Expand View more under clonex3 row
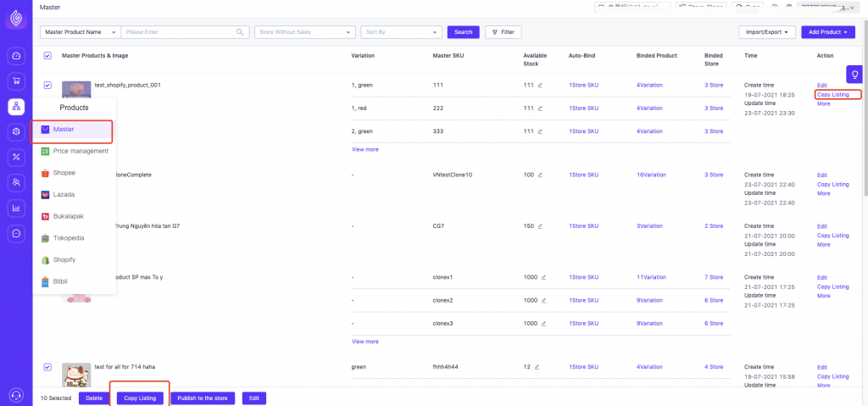Screen dimensions: 868x406 click(x=364, y=342)
